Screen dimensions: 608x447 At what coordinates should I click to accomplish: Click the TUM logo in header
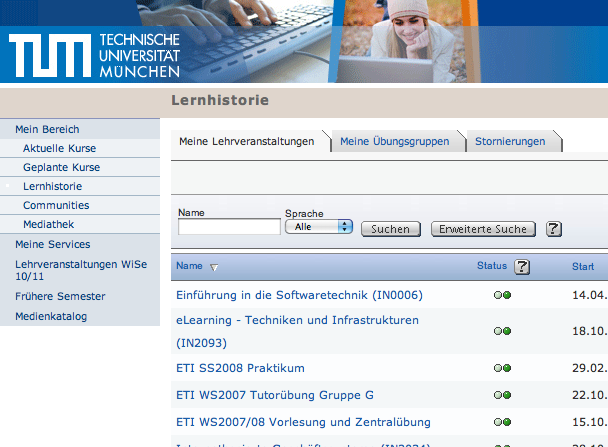[96, 56]
